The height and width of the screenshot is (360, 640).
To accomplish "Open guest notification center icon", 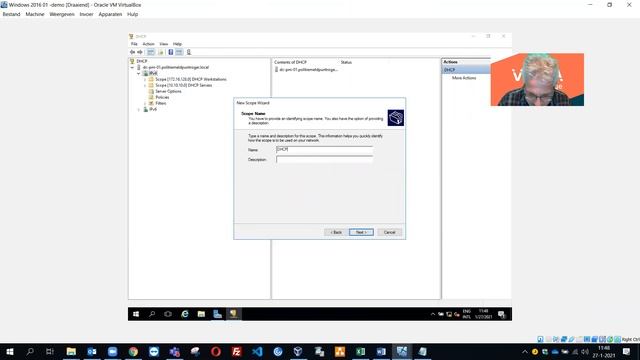I will coord(502,314).
